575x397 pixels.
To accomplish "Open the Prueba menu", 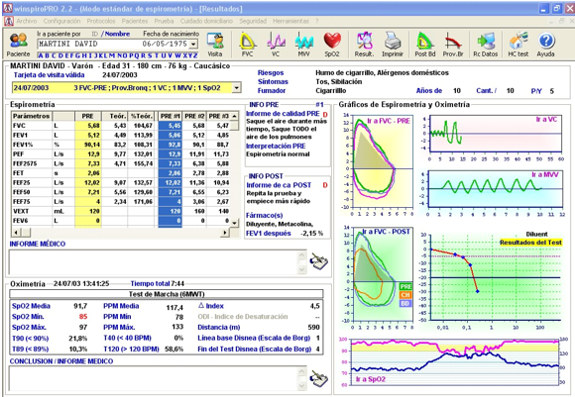I will [x=164, y=21].
